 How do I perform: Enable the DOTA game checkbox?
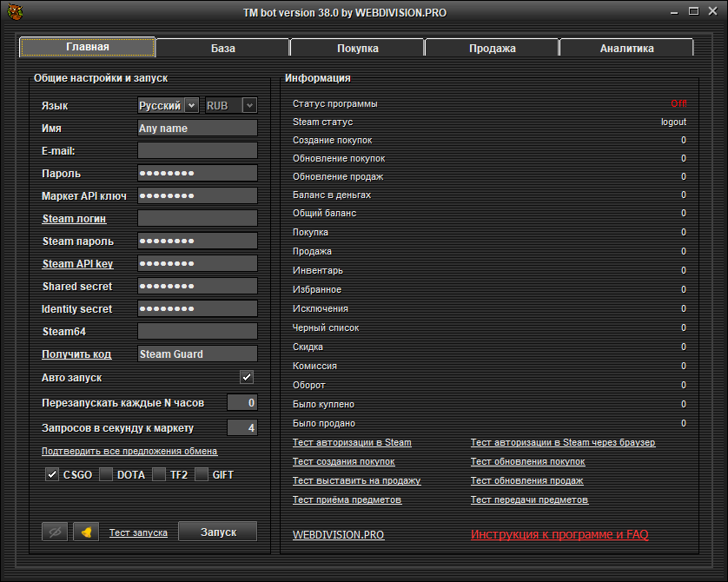point(106,474)
